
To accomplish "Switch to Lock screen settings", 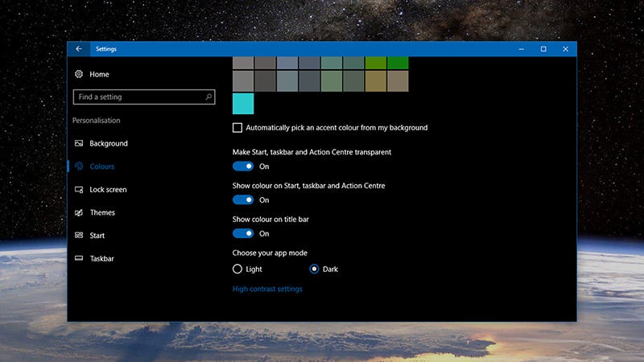I will pos(108,189).
